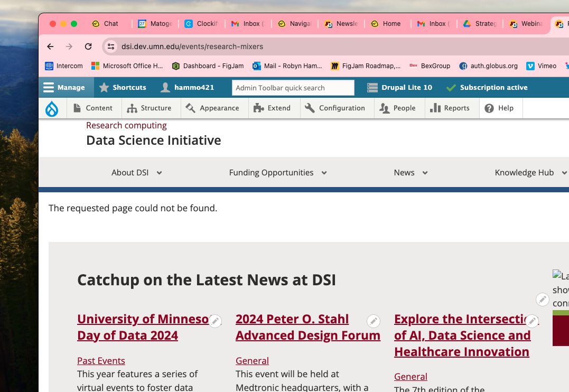This screenshot has width=569, height=392.
Task: Open the Intercom bookmark
Action: [x=64, y=66]
